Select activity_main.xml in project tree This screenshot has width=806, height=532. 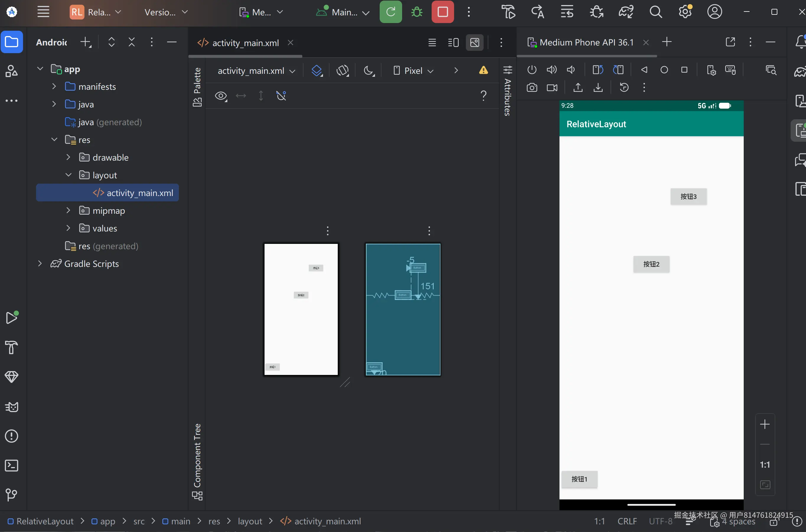tap(107, 193)
